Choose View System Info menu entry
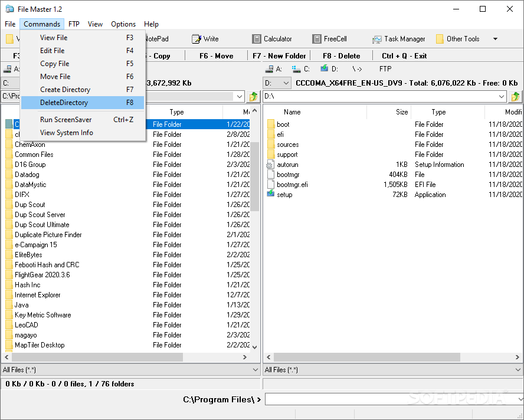Image resolution: width=524 pixels, height=420 pixels. tap(83, 133)
